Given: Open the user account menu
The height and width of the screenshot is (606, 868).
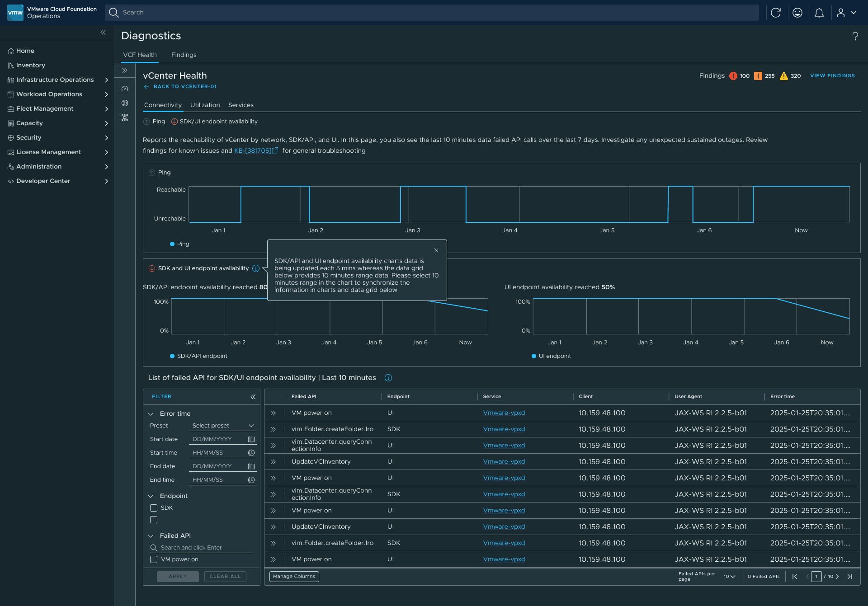Looking at the screenshot, I should click(x=846, y=13).
